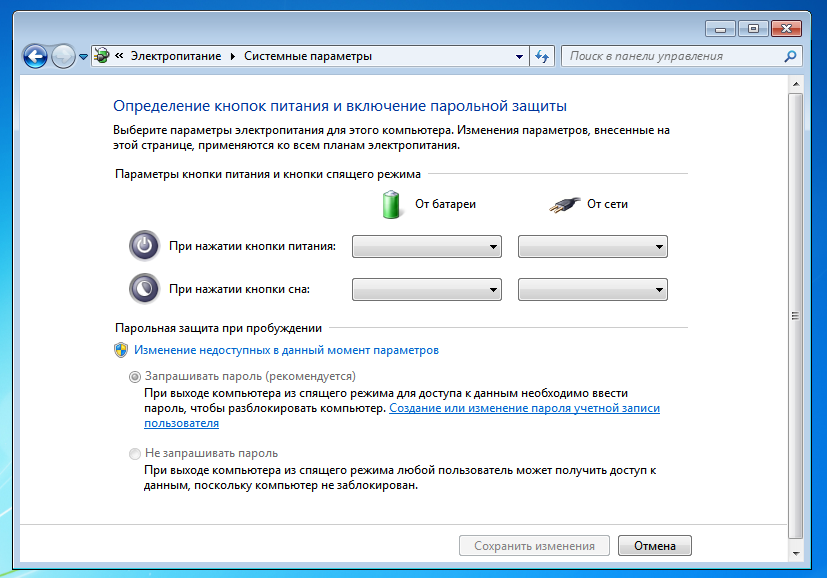The width and height of the screenshot is (827, 578).
Task: Click the Системные параметры breadcrumb
Action: (307, 56)
